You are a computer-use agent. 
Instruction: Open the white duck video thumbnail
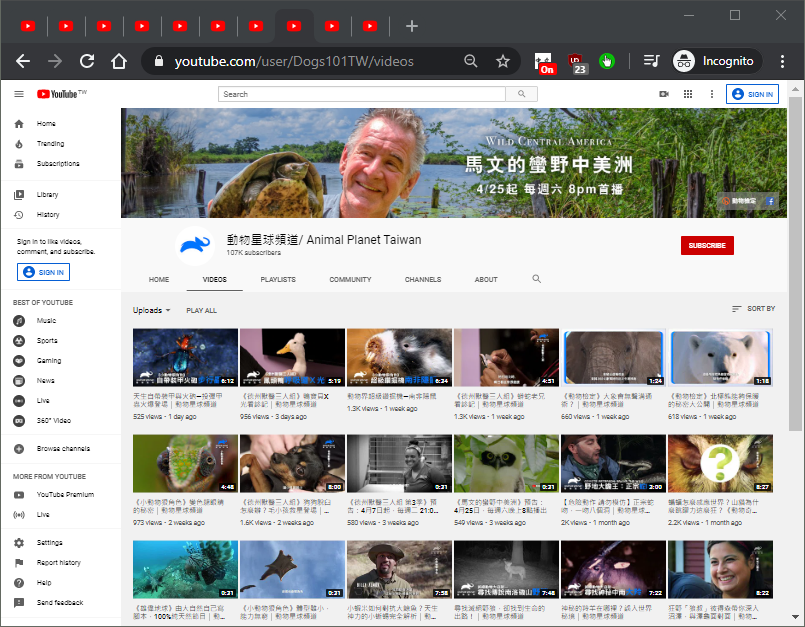292,357
